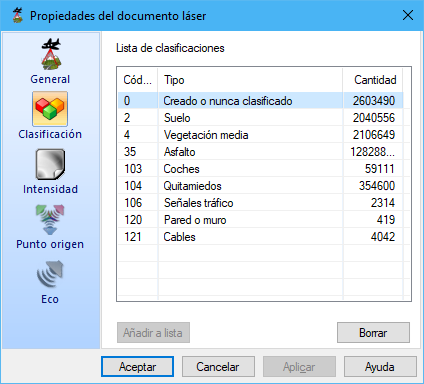
Task: Click the Clasificación tab label
Action: click(x=50, y=134)
